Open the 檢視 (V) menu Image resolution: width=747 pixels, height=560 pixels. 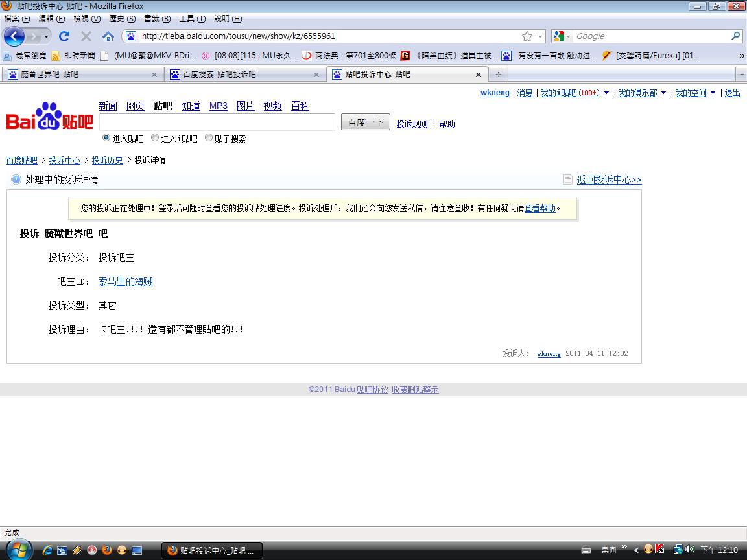[x=87, y=19]
